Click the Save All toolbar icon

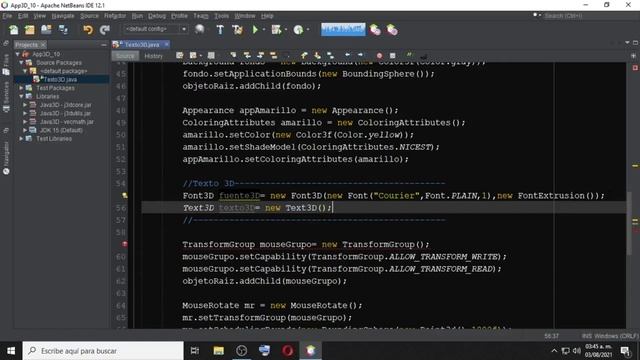63,29
